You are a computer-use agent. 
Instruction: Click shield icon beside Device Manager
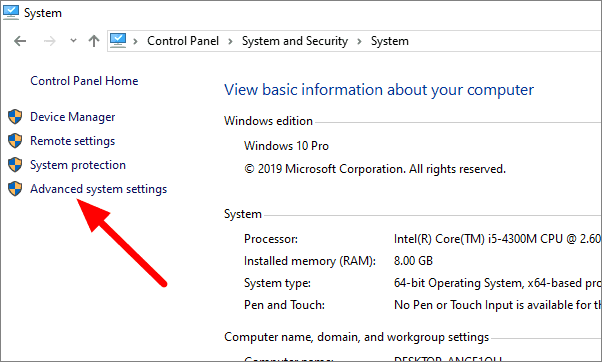pos(15,117)
